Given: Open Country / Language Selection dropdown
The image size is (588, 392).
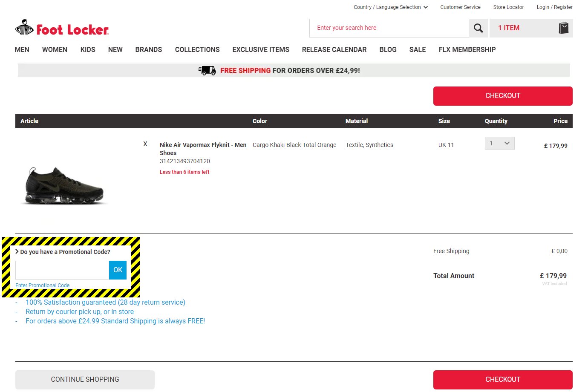Looking at the screenshot, I should click(391, 7).
